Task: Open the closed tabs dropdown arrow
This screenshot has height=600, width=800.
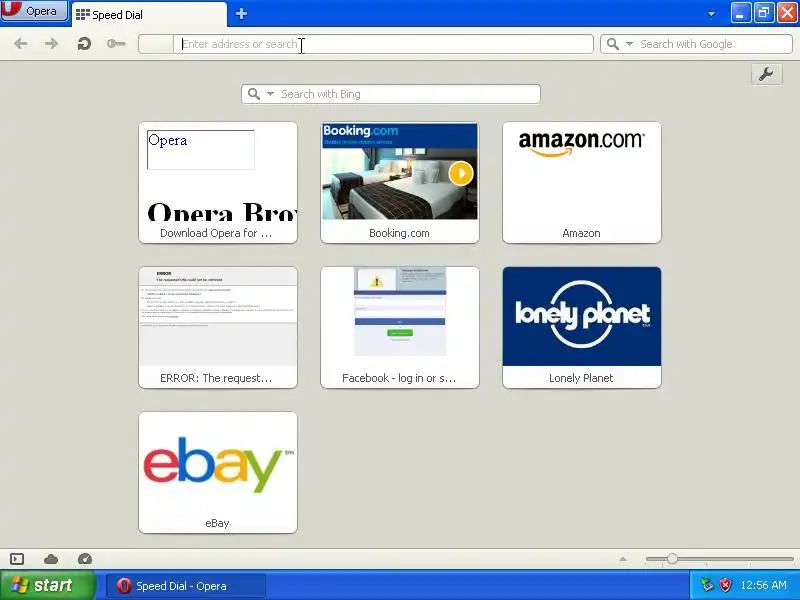Action: [711, 14]
